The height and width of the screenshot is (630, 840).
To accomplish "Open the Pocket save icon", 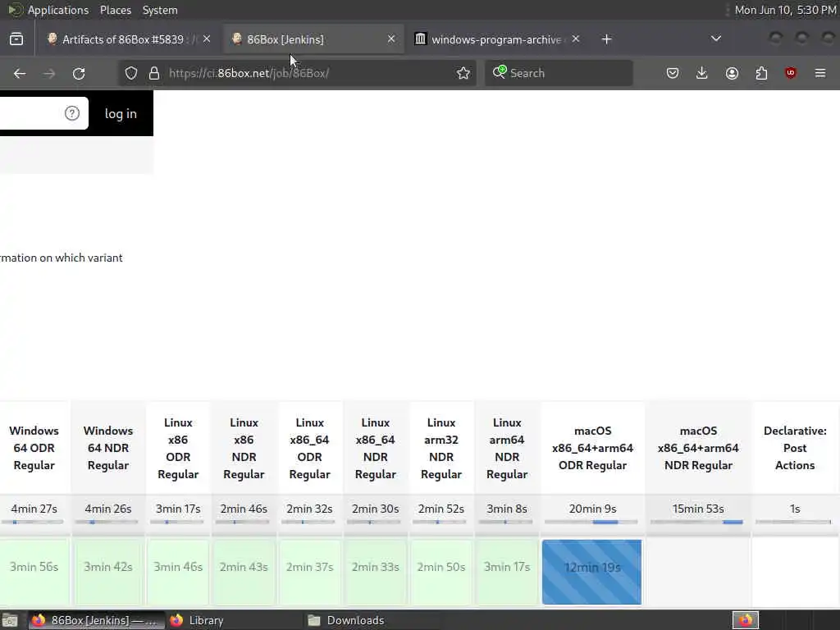I will 673,73.
